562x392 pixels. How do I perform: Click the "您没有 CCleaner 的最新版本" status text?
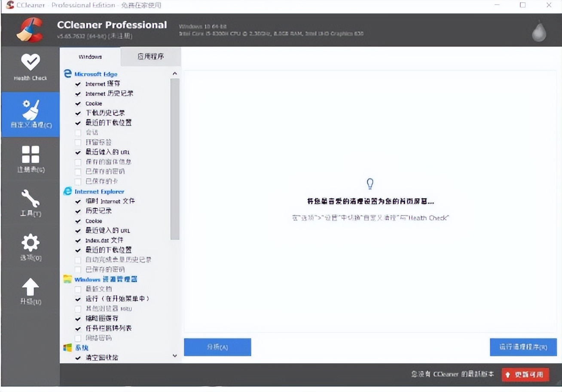452,374
